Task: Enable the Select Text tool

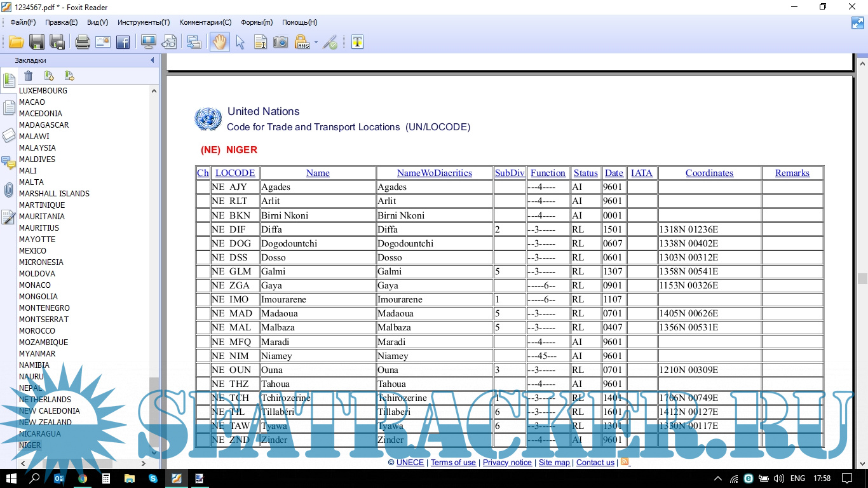Action: click(x=261, y=43)
